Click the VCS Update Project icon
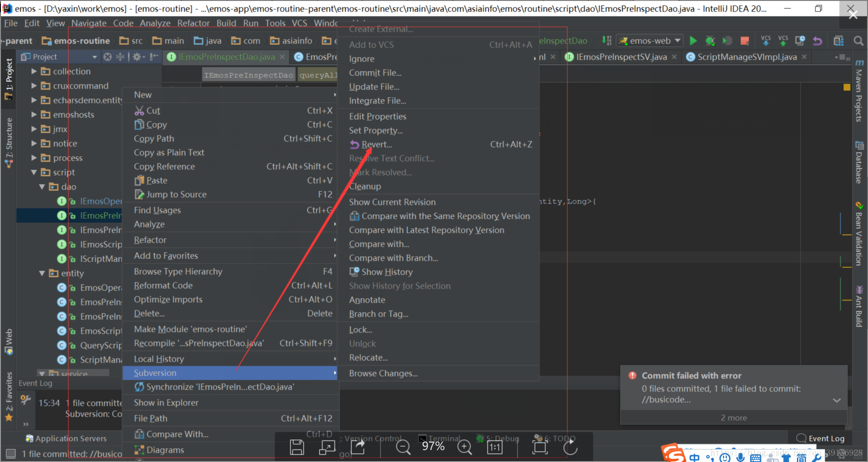Screen dimensions: 868x462 (766, 41)
